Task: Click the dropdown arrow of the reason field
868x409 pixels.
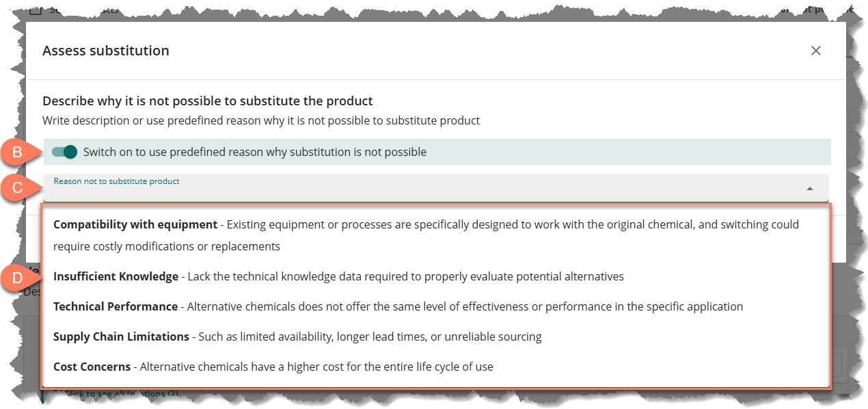Action: click(810, 188)
